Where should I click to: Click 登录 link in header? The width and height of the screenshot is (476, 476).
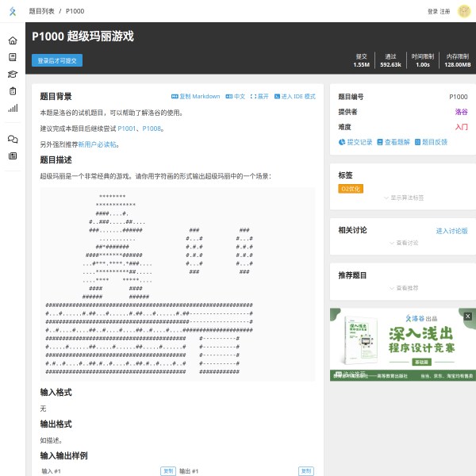pyautogui.click(x=432, y=12)
